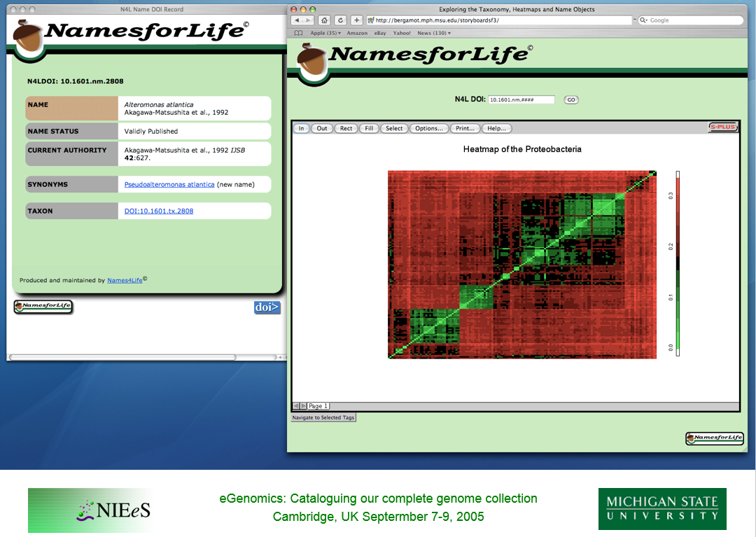
Task: Click Navigate to Selected Tags button
Action: click(323, 417)
